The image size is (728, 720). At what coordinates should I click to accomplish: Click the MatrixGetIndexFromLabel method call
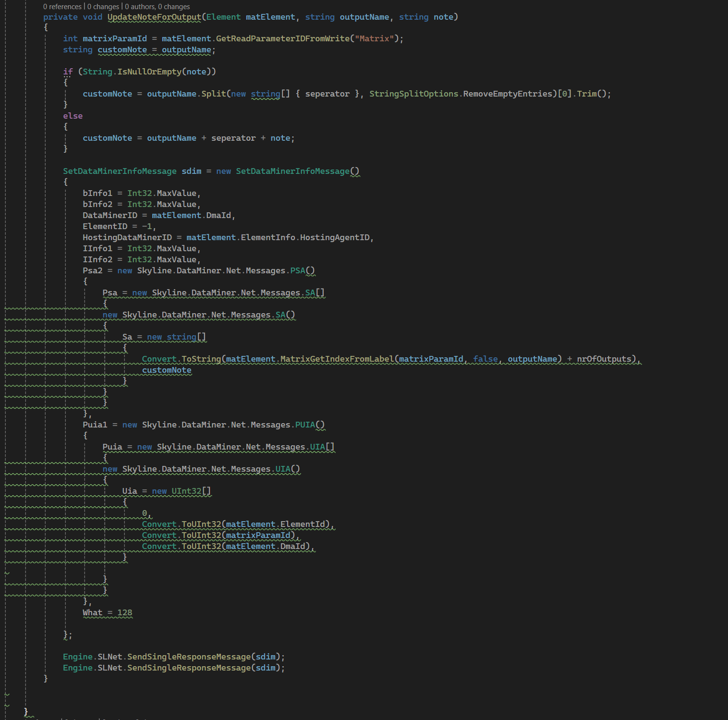337,359
